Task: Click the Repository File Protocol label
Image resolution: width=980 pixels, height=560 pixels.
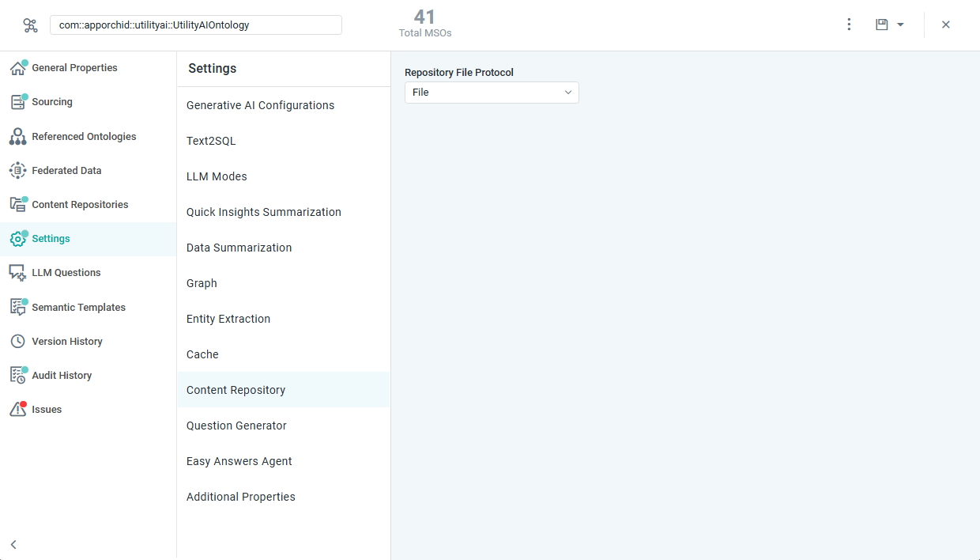Action: tap(459, 73)
